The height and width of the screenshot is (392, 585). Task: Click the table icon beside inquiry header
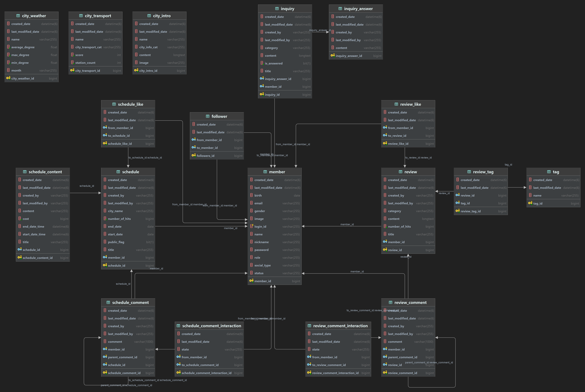[x=277, y=9]
